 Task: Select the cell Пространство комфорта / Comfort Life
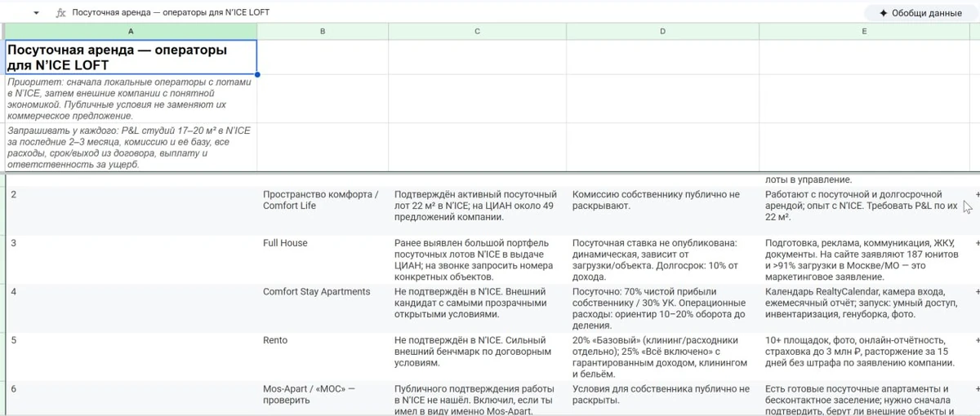pyautogui.click(x=323, y=210)
